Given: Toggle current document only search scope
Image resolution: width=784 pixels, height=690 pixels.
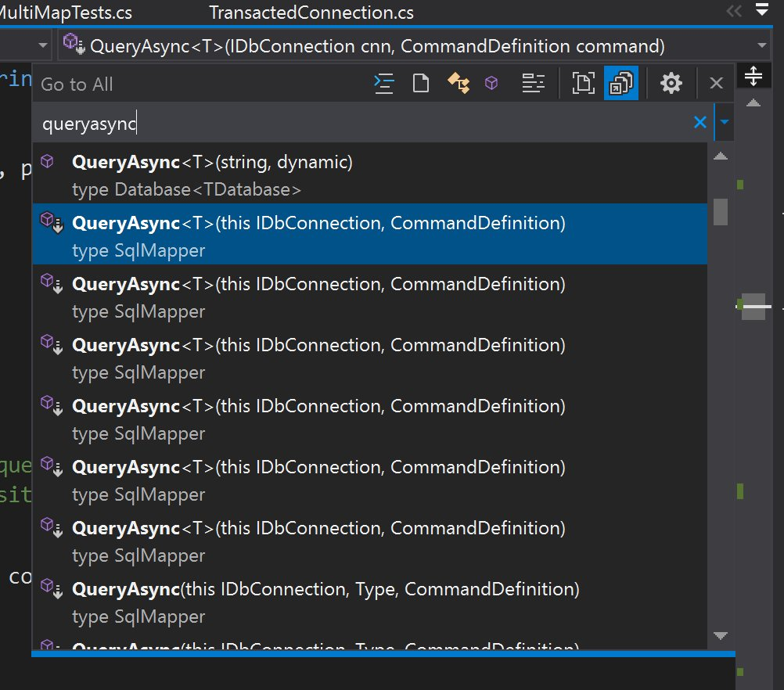Looking at the screenshot, I should click(583, 83).
